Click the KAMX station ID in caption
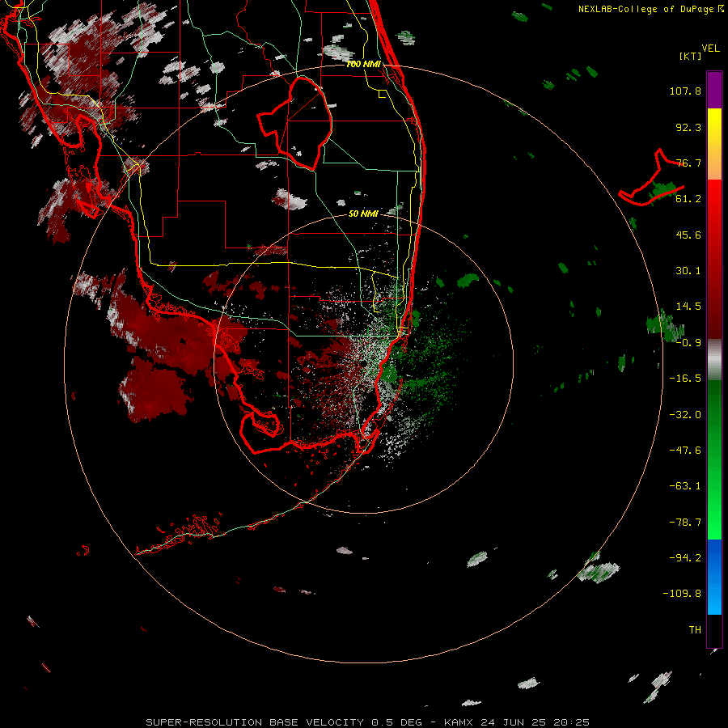This screenshot has height=728, width=728. pos(459,722)
